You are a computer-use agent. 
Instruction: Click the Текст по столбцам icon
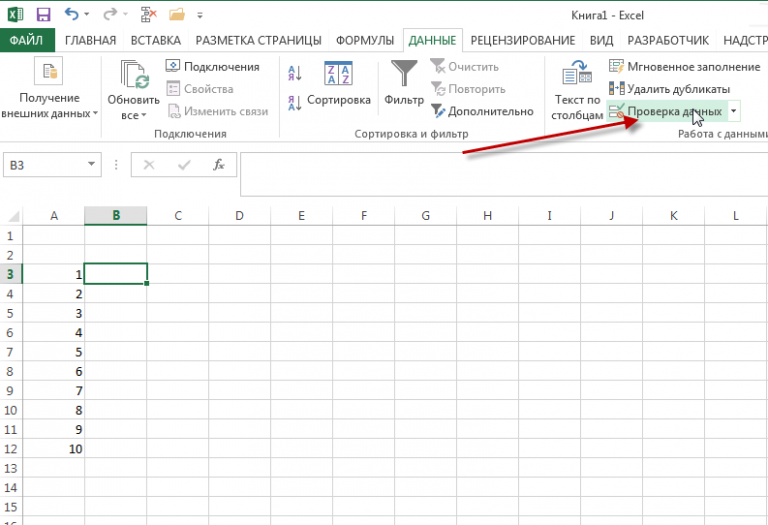pyautogui.click(x=577, y=75)
